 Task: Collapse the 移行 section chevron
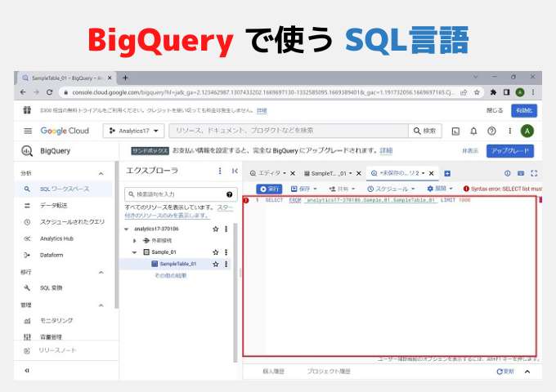coord(101,272)
